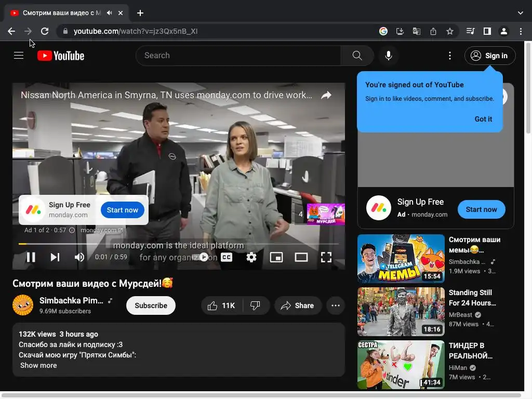The height and width of the screenshot is (399, 532).
Task: Share the video using Share button
Action: click(298, 305)
